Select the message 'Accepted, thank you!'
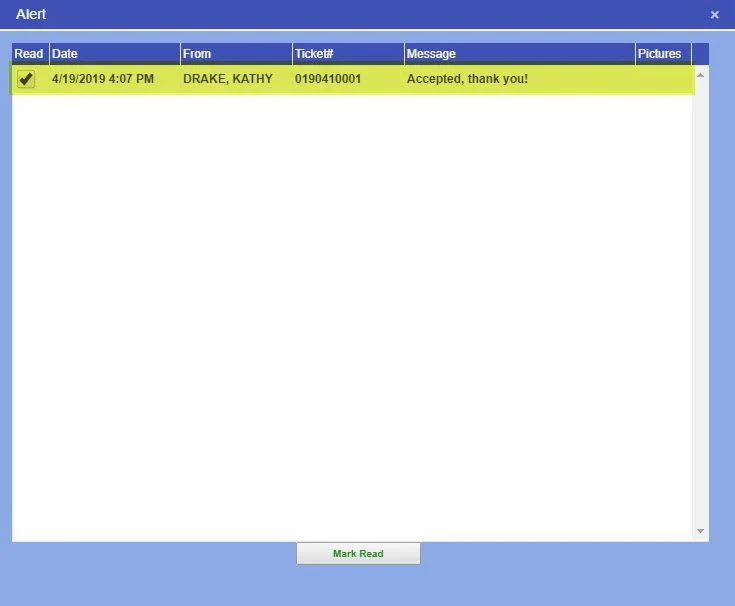The width and height of the screenshot is (735, 606). click(x=467, y=79)
